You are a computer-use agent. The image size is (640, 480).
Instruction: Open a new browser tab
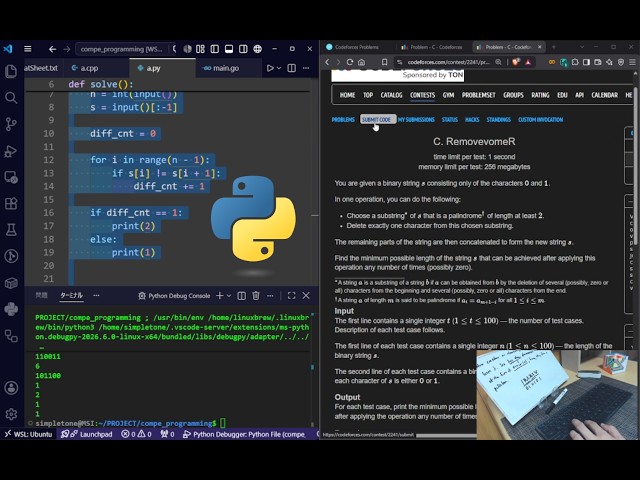click(x=554, y=47)
